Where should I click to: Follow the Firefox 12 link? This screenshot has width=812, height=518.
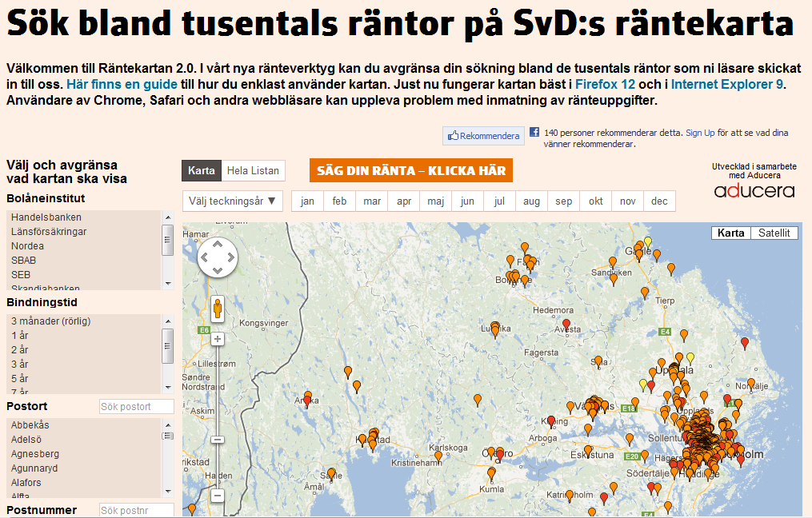tap(605, 85)
